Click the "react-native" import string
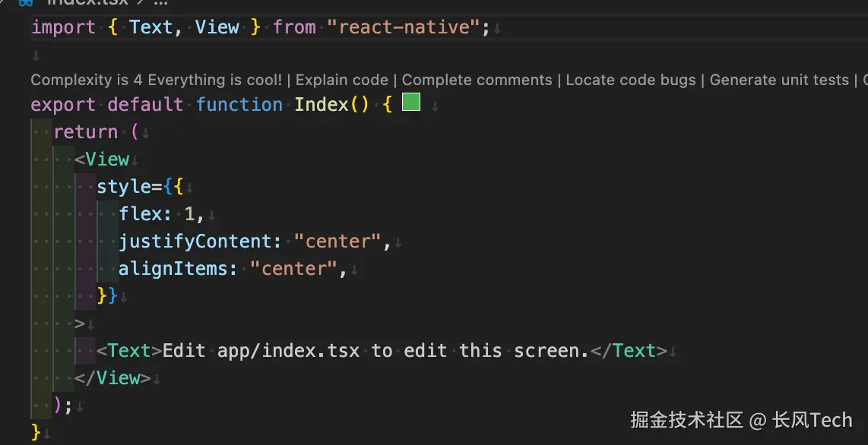Image resolution: width=868 pixels, height=445 pixels. pos(404,27)
